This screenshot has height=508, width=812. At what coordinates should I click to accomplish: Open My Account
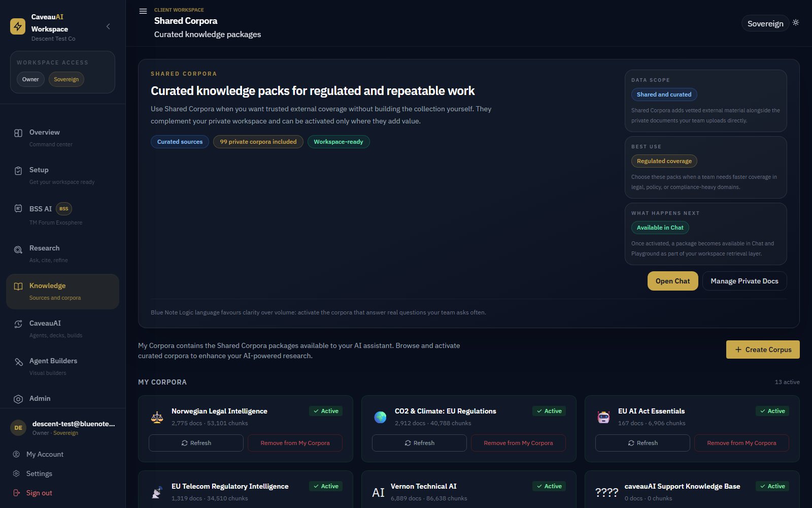45,454
